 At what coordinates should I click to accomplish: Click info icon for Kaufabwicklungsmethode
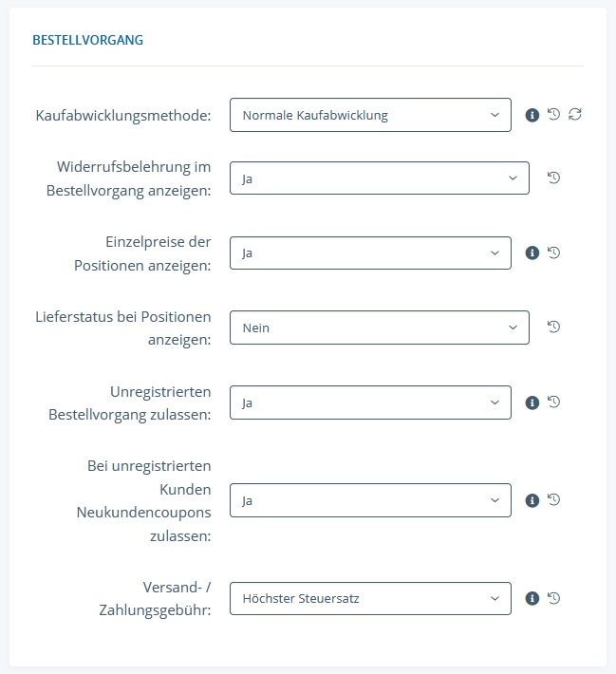point(532,115)
